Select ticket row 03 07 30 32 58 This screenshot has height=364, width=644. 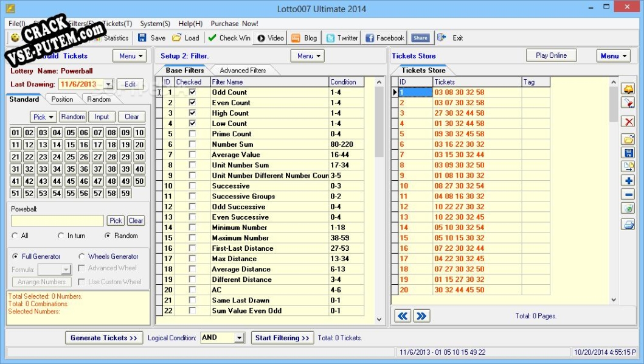point(459,102)
